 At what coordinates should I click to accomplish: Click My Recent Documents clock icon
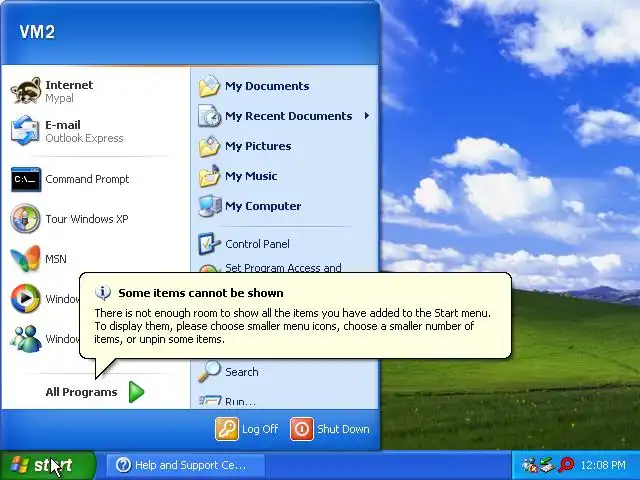click(x=209, y=116)
